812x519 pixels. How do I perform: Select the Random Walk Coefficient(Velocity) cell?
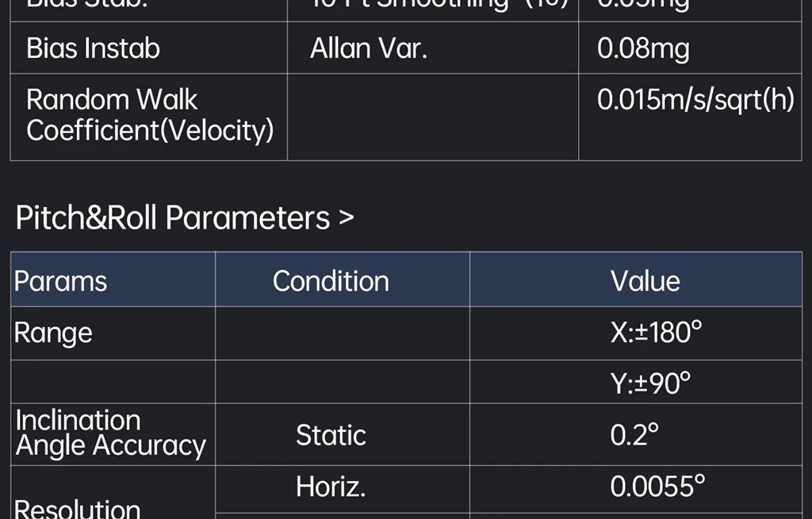(x=150, y=116)
